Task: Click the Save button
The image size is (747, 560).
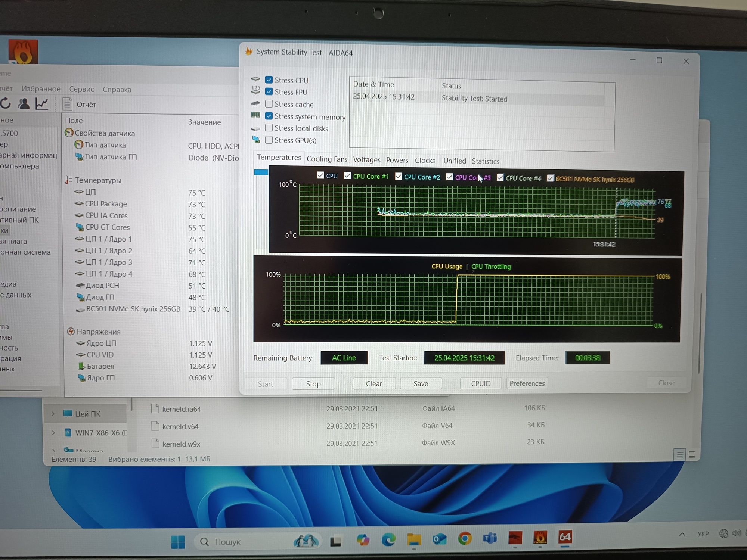Action: tap(421, 383)
